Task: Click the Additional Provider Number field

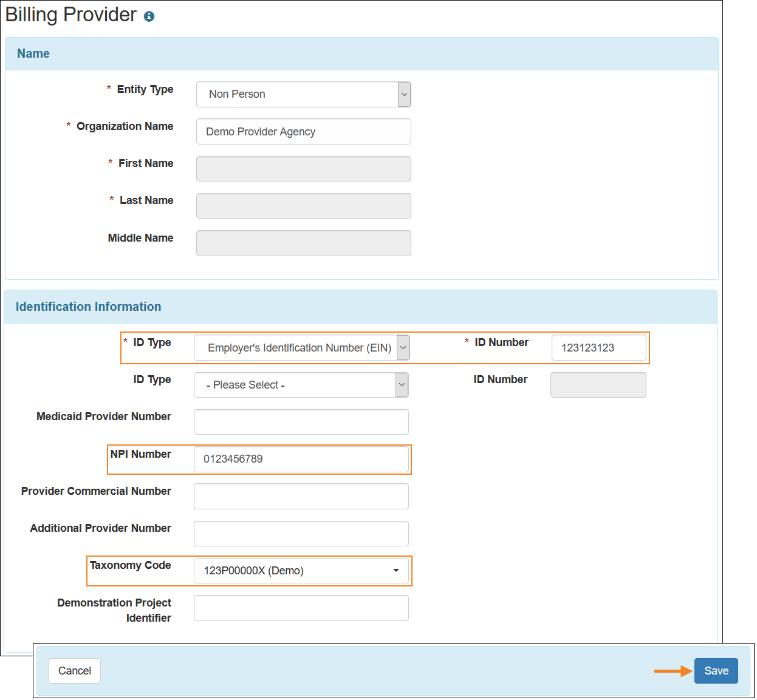Action: pyautogui.click(x=301, y=533)
